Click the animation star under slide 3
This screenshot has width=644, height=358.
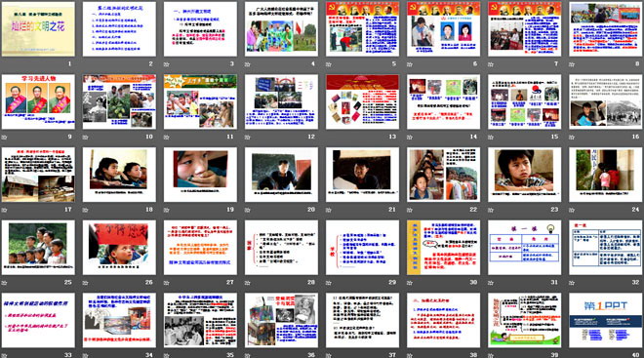tap(166, 64)
